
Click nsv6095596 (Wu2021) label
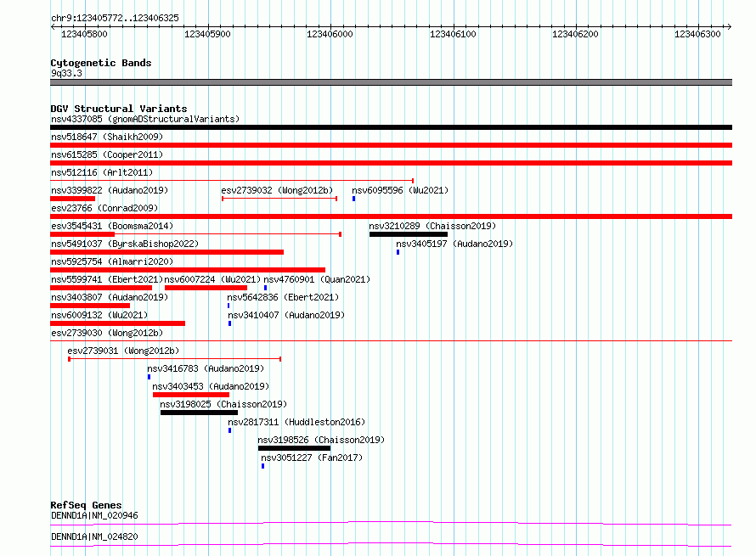click(x=400, y=190)
